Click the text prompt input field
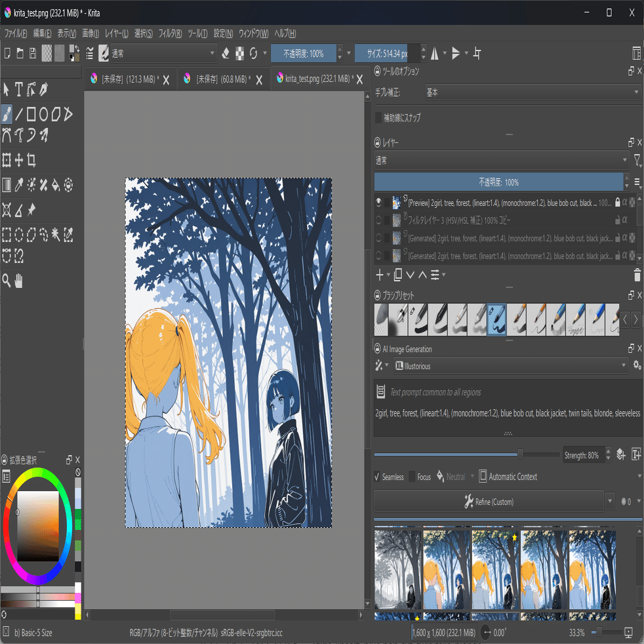644x644 pixels. (x=508, y=413)
